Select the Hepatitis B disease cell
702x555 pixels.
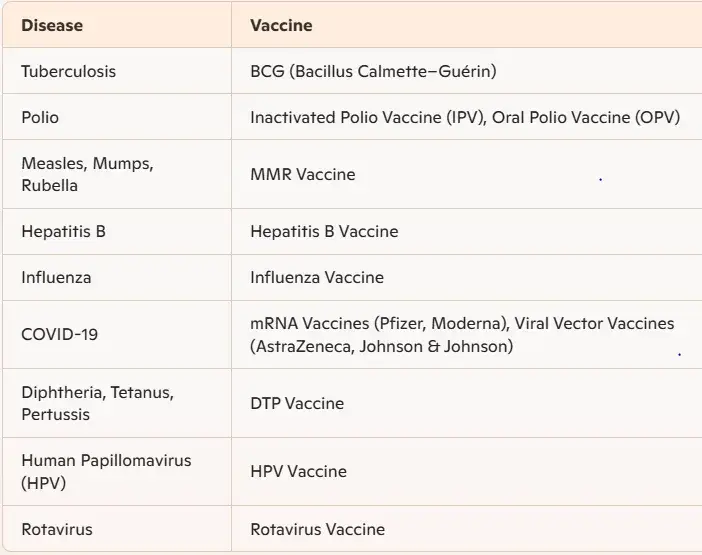tap(117, 231)
